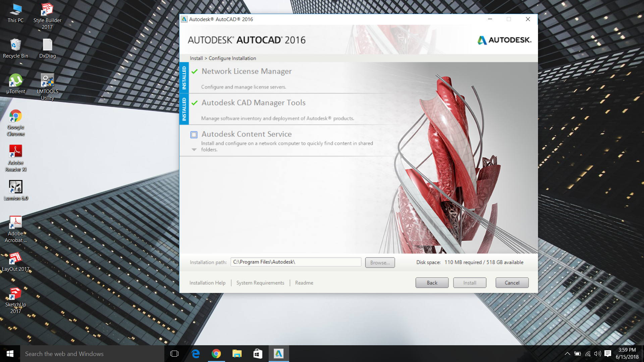
Task: Click the Search the web and Windows box
Action: pos(92,354)
